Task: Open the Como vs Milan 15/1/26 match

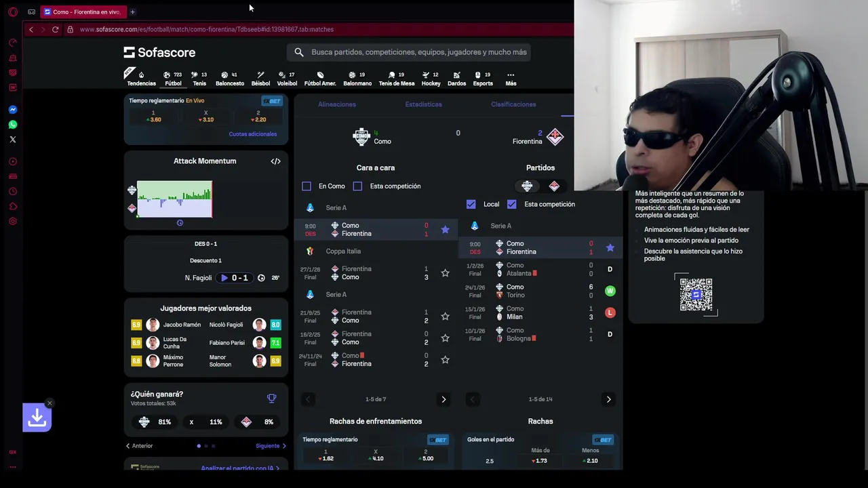Action: pos(540,312)
